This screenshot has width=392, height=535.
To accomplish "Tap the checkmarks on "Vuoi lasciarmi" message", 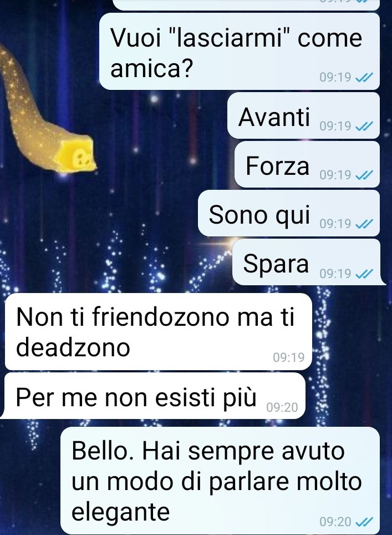I will click(x=364, y=78).
